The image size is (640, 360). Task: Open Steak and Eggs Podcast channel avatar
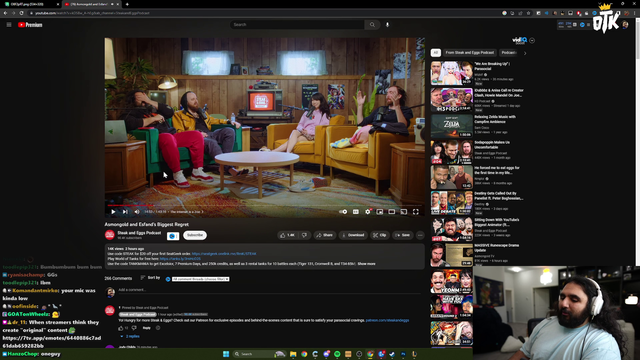pos(110,235)
